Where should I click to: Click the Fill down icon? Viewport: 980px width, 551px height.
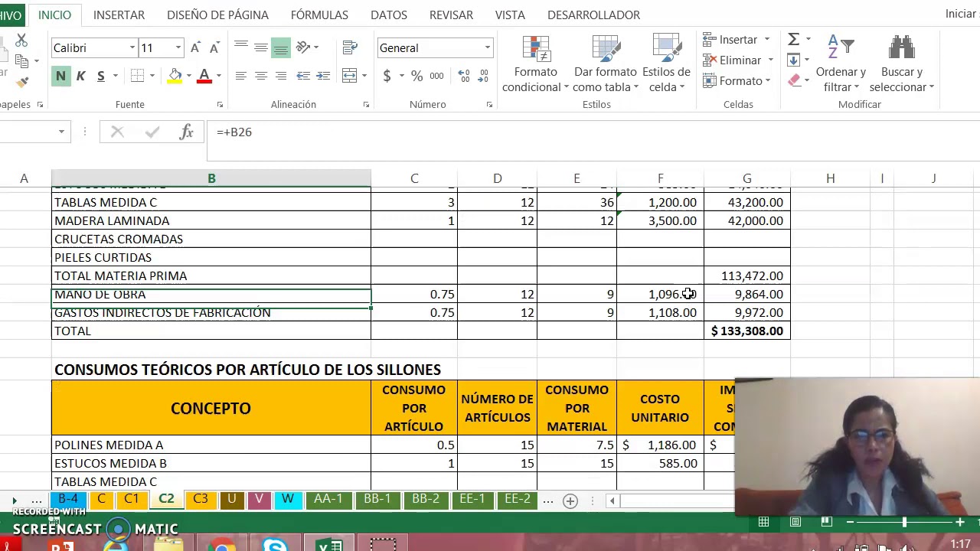794,60
